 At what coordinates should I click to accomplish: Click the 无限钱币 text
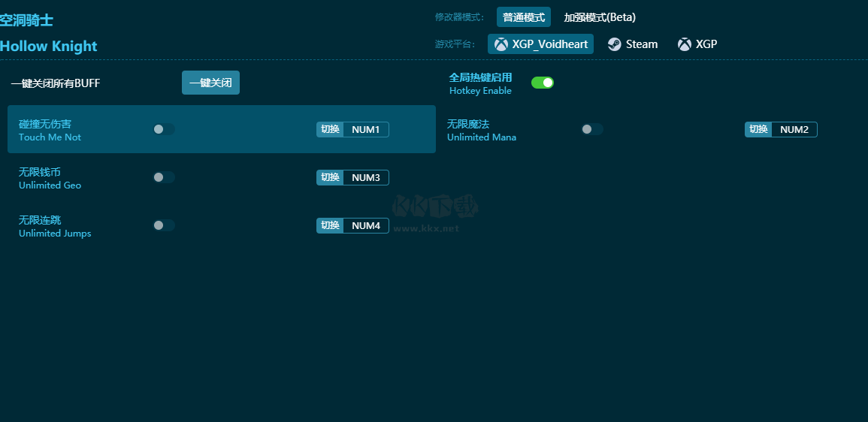[40, 173]
